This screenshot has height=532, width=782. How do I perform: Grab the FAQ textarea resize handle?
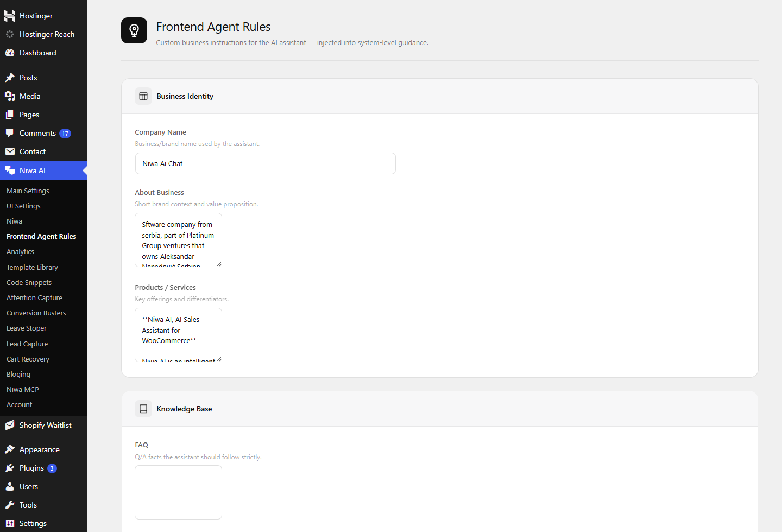(x=219, y=516)
